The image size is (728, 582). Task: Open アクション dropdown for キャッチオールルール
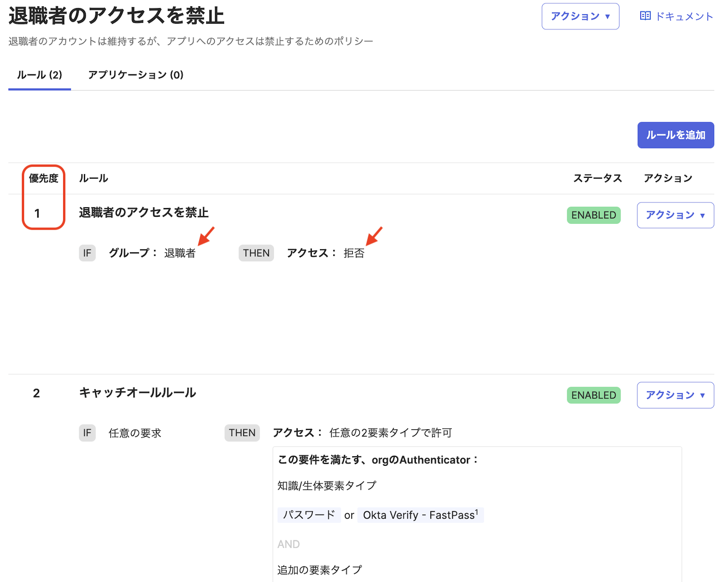(675, 395)
